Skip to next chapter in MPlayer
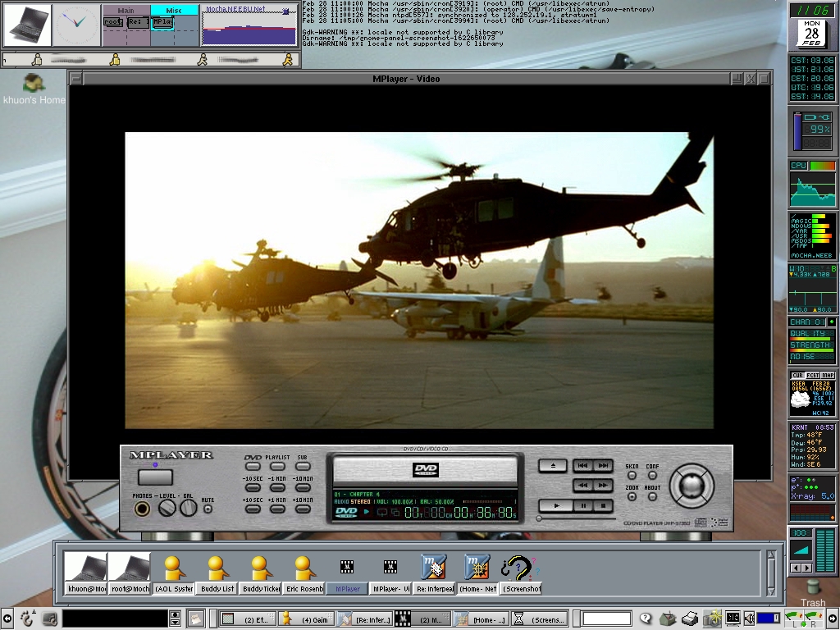 pos(603,466)
